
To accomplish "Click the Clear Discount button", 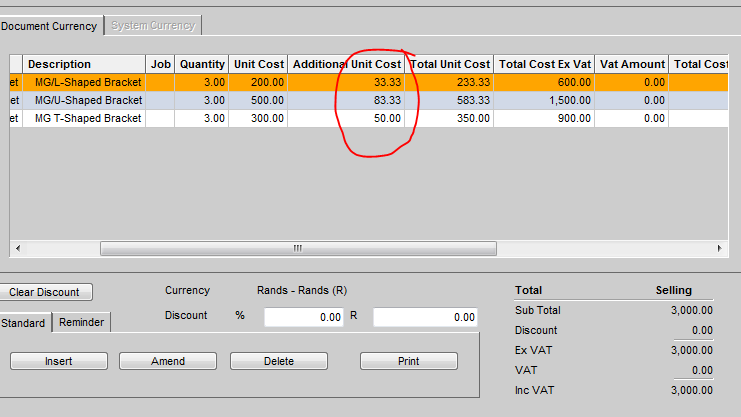I will coord(44,292).
